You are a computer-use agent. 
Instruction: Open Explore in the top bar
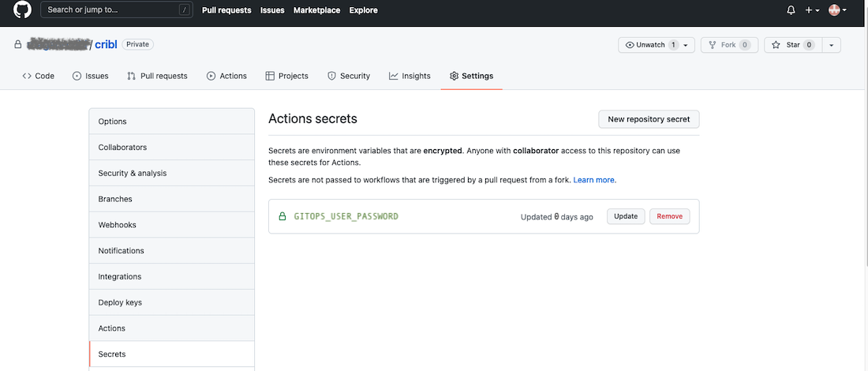point(363,10)
